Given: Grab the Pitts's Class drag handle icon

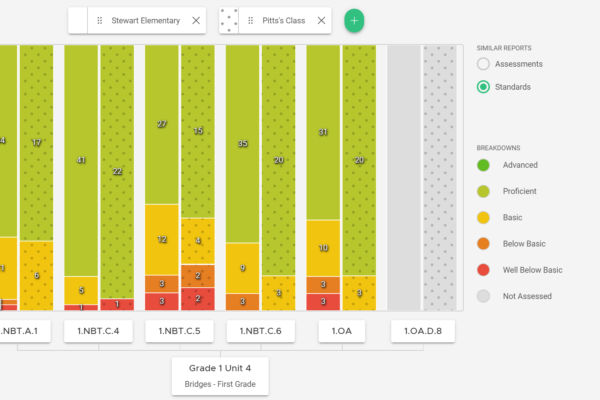Looking at the screenshot, I should [x=251, y=21].
